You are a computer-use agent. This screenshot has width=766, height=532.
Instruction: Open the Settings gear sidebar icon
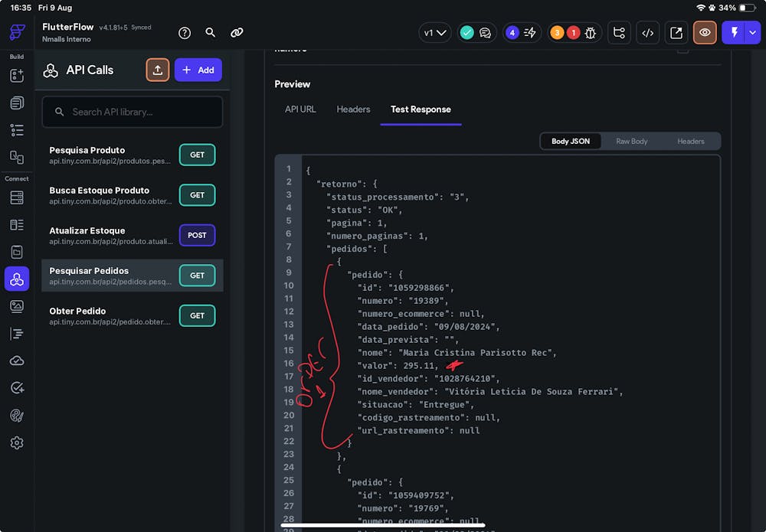pos(17,442)
